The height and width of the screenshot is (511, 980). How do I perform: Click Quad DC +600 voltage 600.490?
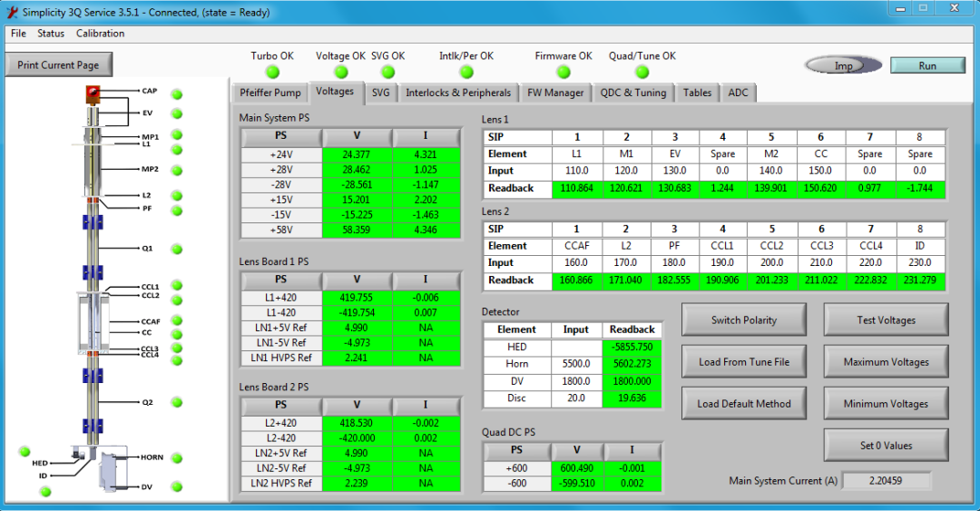coord(577,467)
